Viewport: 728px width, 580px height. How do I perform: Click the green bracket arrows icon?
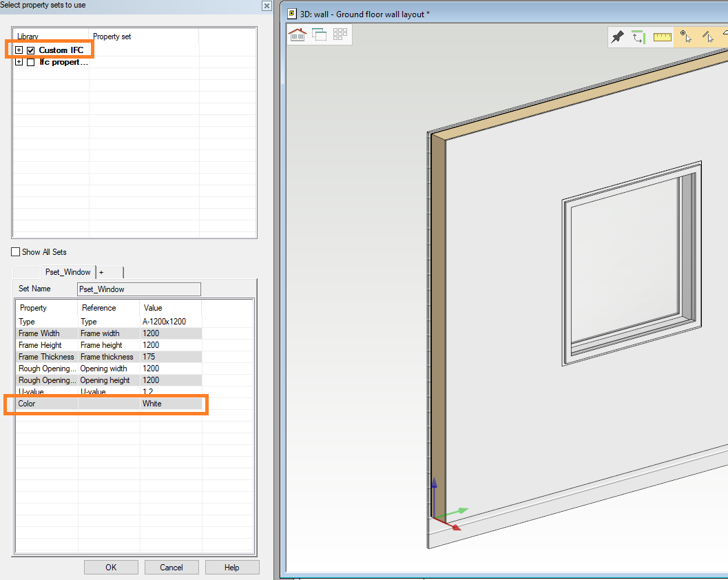click(x=638, y=37)
